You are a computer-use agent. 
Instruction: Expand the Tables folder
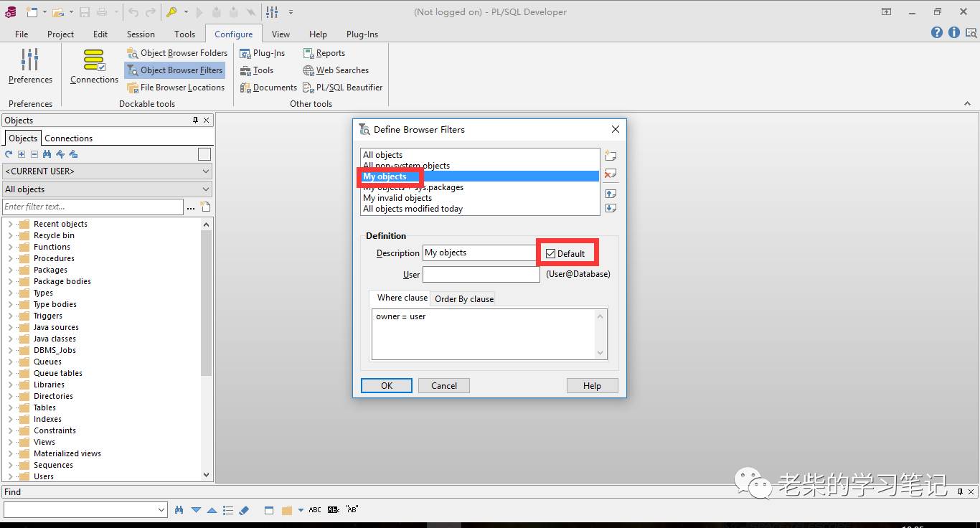[x=10, y=407]
